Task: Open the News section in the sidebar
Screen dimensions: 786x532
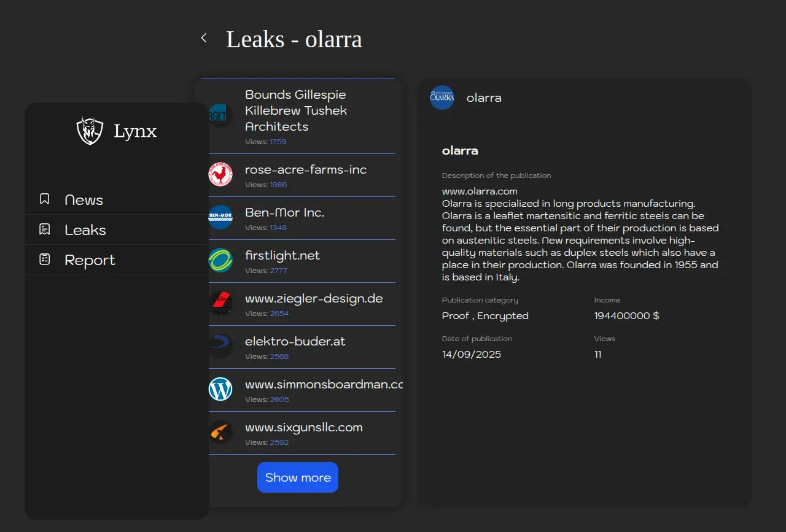Action: pyautogui.click(x=84, y=200)
